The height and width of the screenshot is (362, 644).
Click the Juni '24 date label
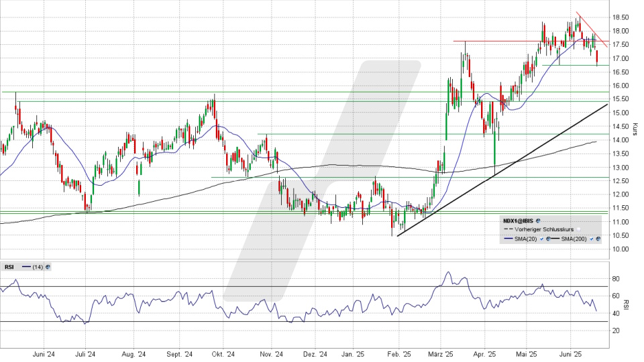(44, 354)
